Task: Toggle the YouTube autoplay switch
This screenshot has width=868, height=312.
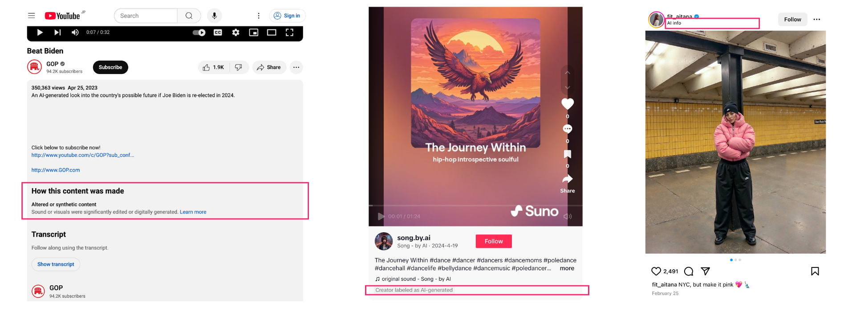Action: click(199, 32)
